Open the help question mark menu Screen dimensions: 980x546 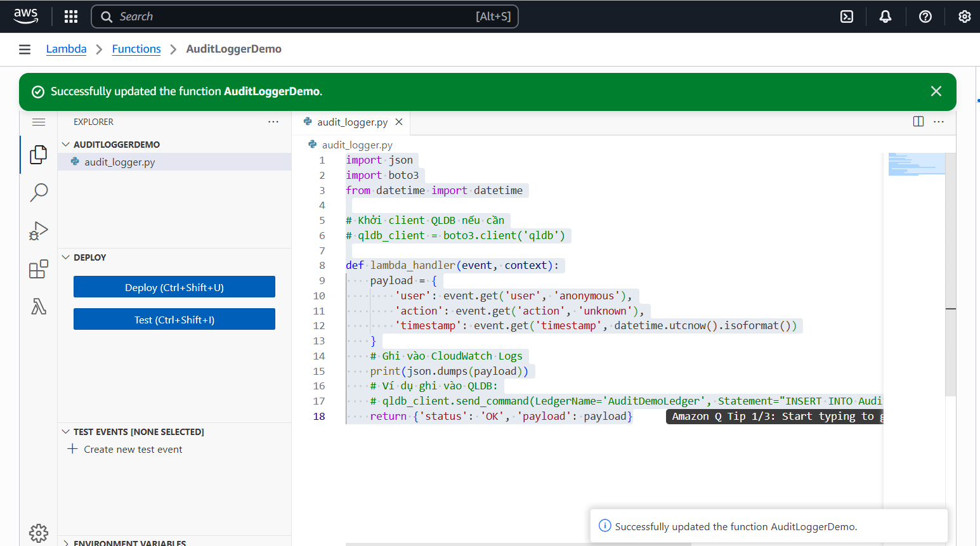tap(925, 16)
